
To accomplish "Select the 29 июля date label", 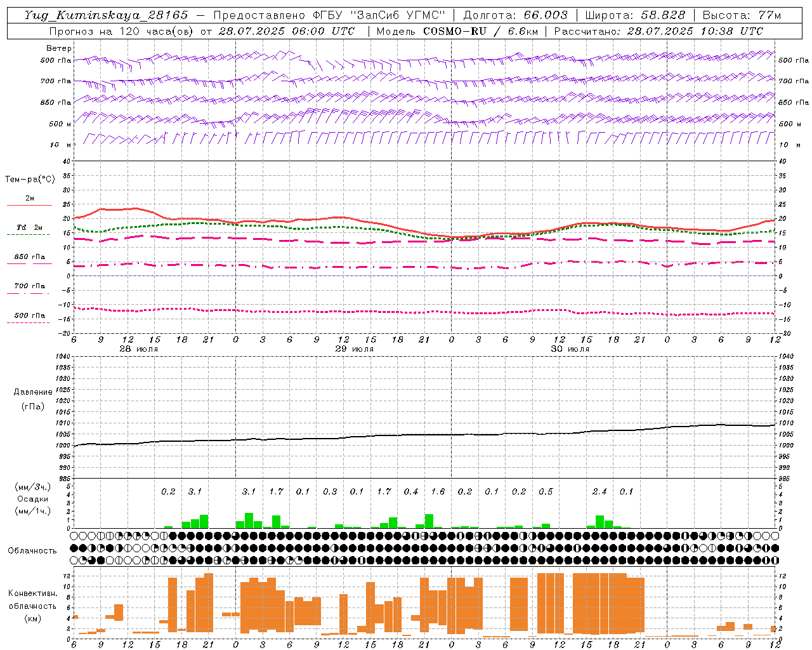I will [x=355, y=349].
